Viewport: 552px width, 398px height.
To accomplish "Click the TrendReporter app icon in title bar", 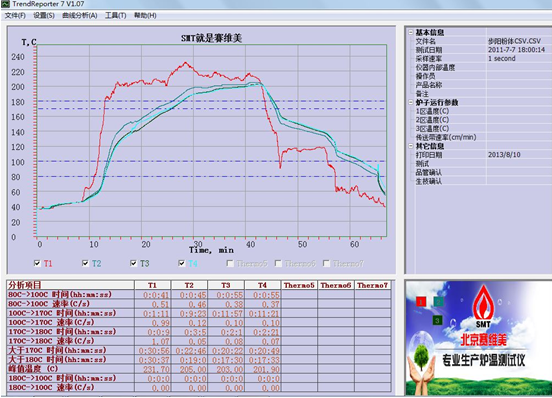I will tap(6, 4).
